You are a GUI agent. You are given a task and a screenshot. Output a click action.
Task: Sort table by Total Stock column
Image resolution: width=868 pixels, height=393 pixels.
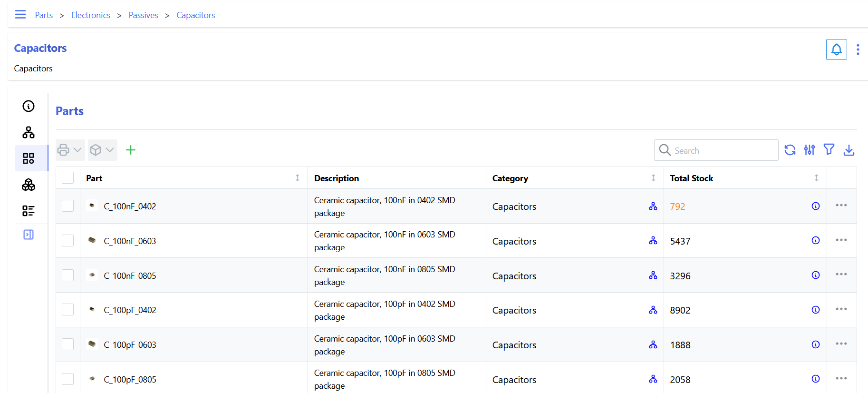(816, 178)
